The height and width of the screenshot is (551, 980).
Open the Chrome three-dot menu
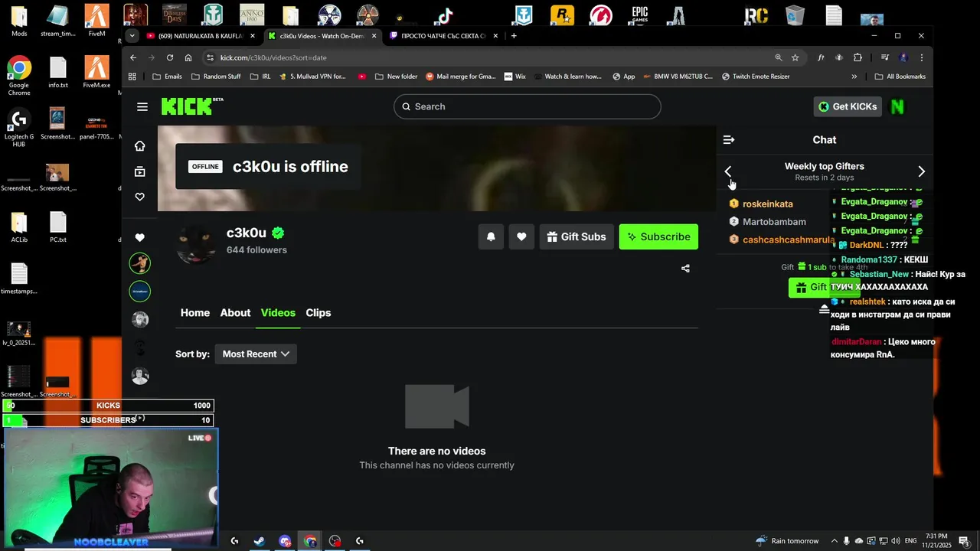[x=921, y=57]
